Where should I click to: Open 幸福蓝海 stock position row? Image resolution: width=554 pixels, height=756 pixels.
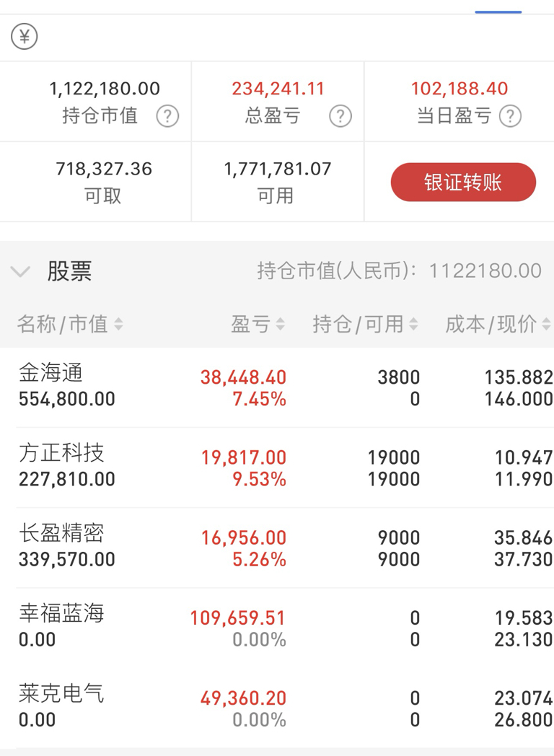pyautogui.click(x=277, y=628)
